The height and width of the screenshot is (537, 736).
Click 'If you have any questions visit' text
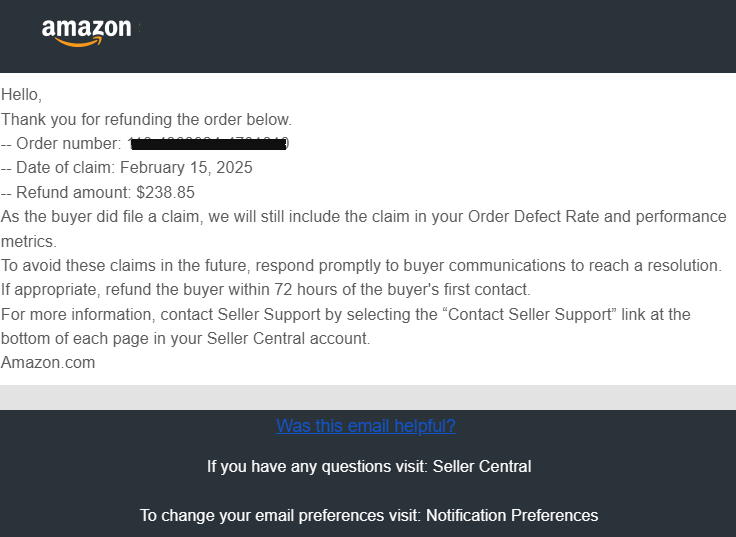(317, 467)
